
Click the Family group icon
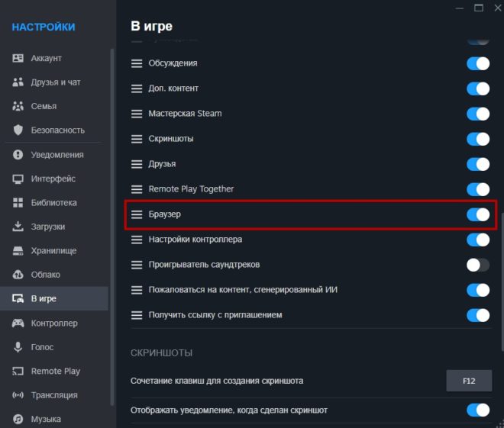[18, 106]
